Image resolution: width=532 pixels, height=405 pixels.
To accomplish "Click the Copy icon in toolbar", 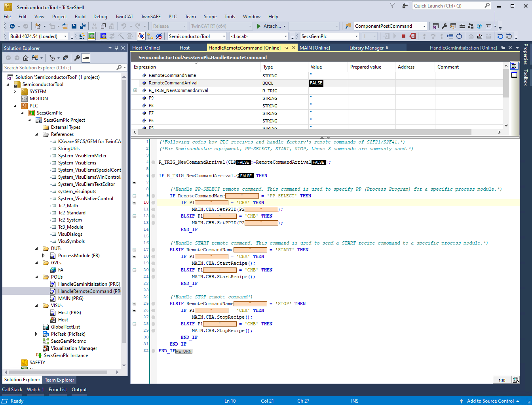I will 103,26.
